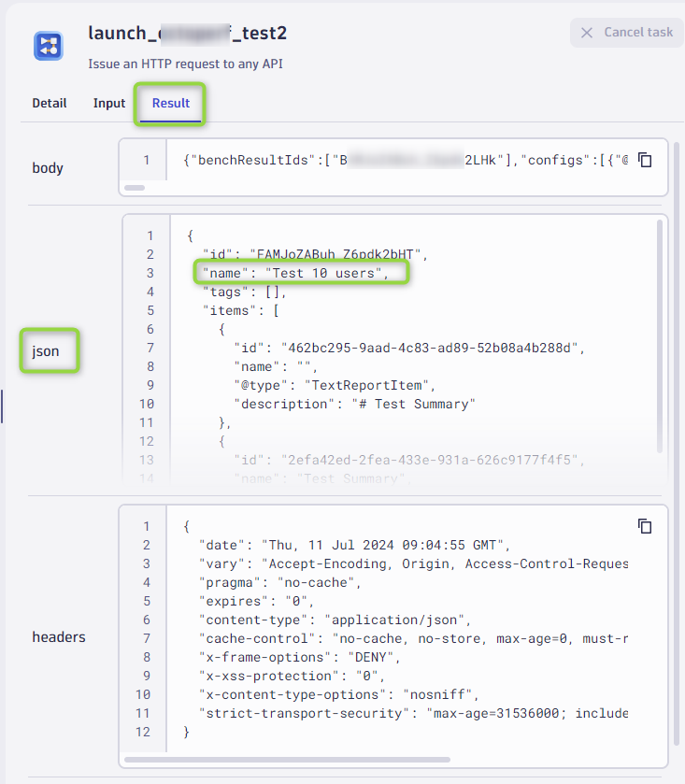Screen dimensions: 685x784
Task: Click the headers field label
Action: pyautogui.click(x=59, y=637)
